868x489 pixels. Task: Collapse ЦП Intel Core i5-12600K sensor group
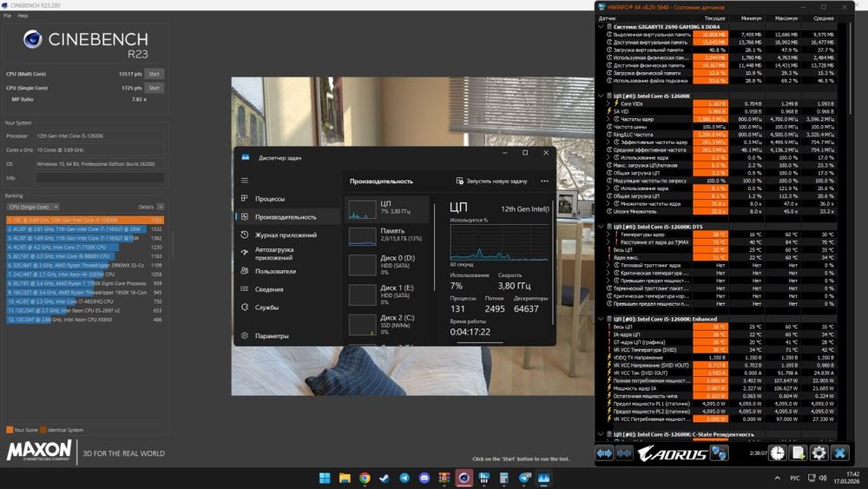[601, 96]
